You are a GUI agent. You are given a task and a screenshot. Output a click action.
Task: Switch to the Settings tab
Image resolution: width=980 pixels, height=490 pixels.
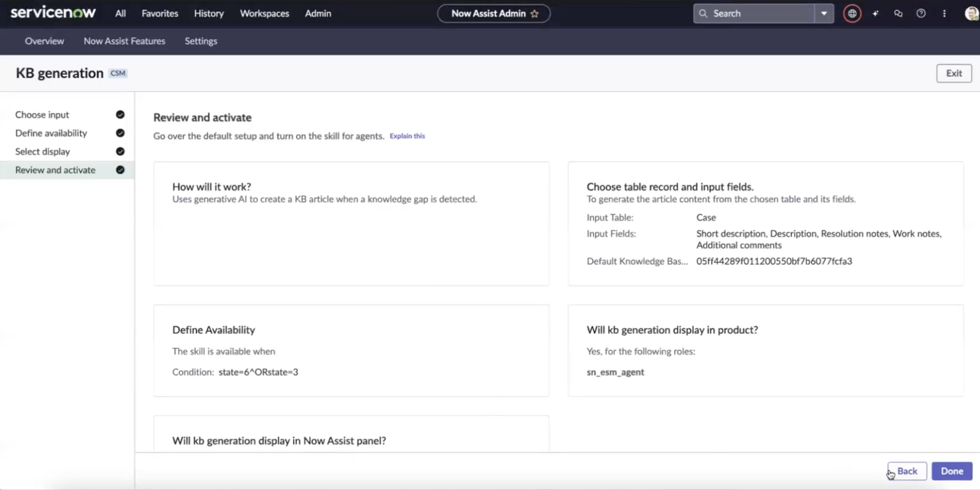coord(201,41)
